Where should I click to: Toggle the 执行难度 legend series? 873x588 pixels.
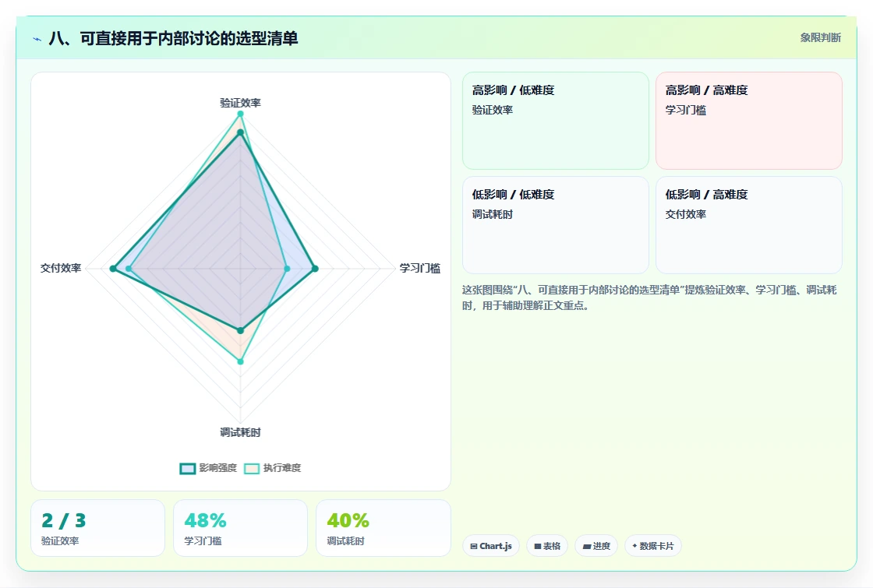pyautogui.click(x=273, y=468)
